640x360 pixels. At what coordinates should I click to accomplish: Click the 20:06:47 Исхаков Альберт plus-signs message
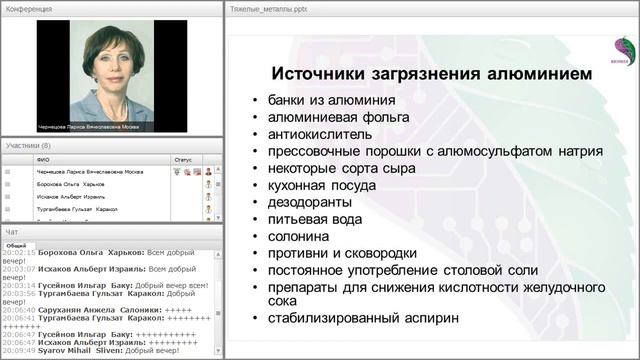point(100,342)
